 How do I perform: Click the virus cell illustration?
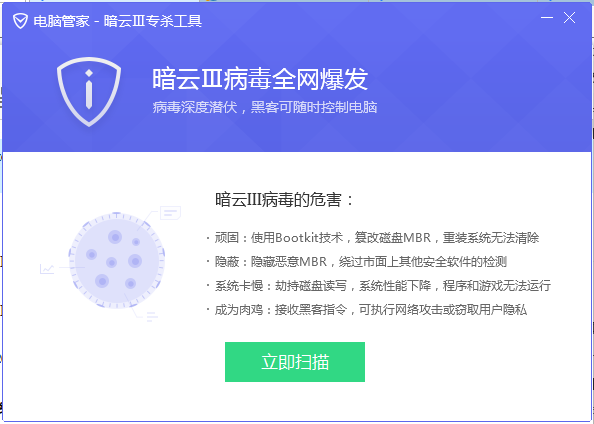(x=117, y=260)
